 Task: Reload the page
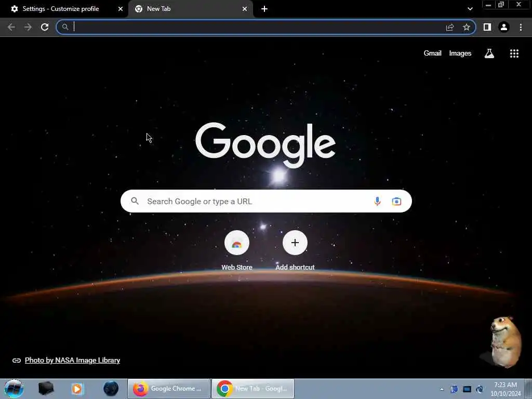(45, 27)
